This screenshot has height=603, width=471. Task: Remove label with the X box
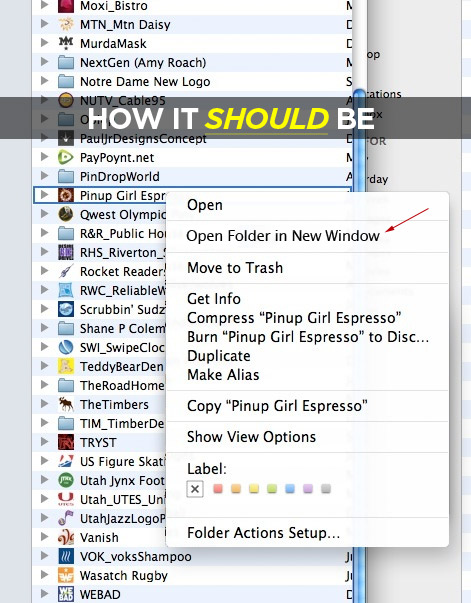195,489
